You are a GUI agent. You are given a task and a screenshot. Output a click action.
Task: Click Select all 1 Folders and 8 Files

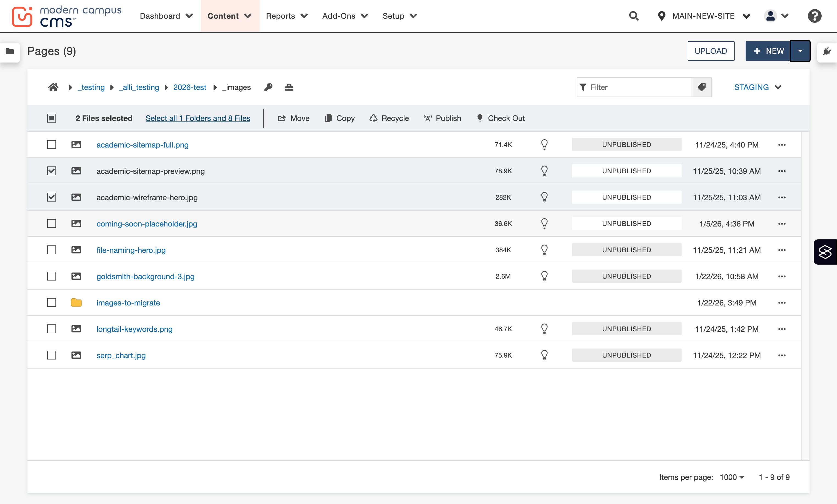pyautogui.click(x=198, y=118)
